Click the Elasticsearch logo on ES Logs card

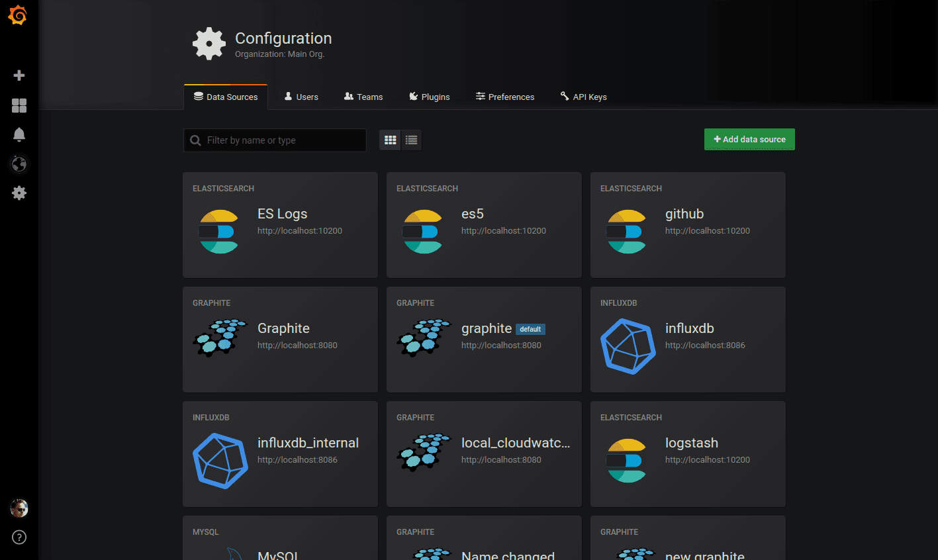click(218, 232)
